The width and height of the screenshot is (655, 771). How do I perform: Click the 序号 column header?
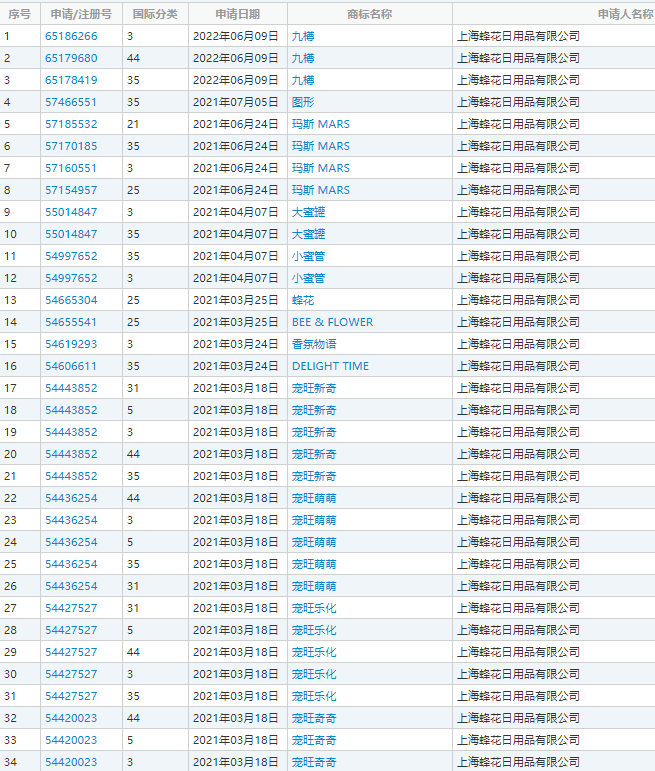coord(19,14)
